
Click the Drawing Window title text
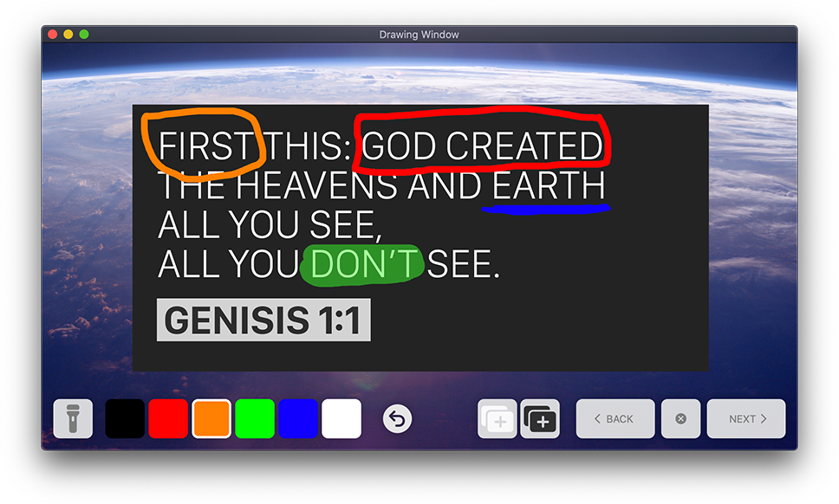(419, 34)
